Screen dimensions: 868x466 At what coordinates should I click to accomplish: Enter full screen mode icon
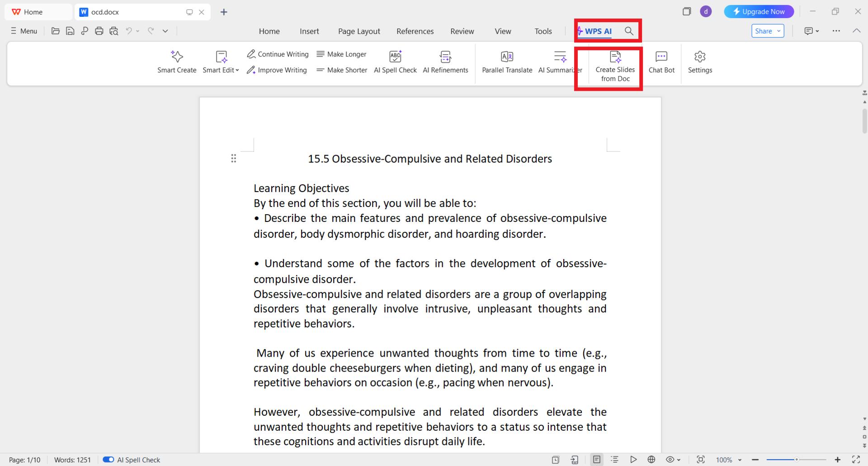coord(856,459)
